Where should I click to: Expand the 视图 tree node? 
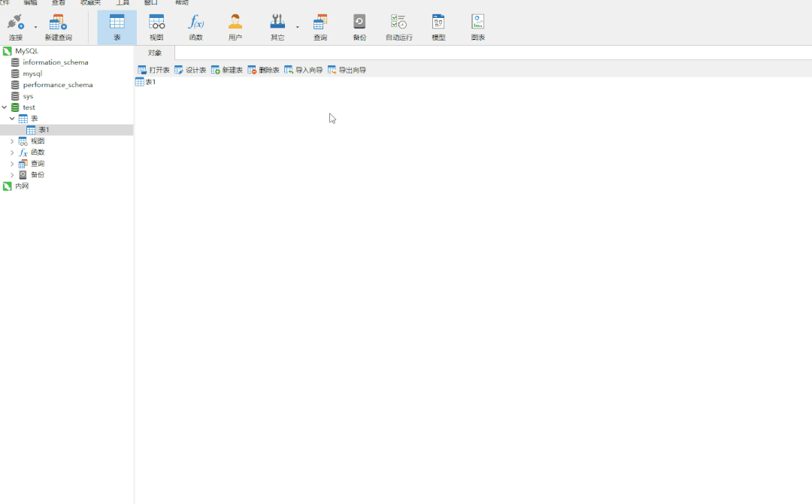12,140
